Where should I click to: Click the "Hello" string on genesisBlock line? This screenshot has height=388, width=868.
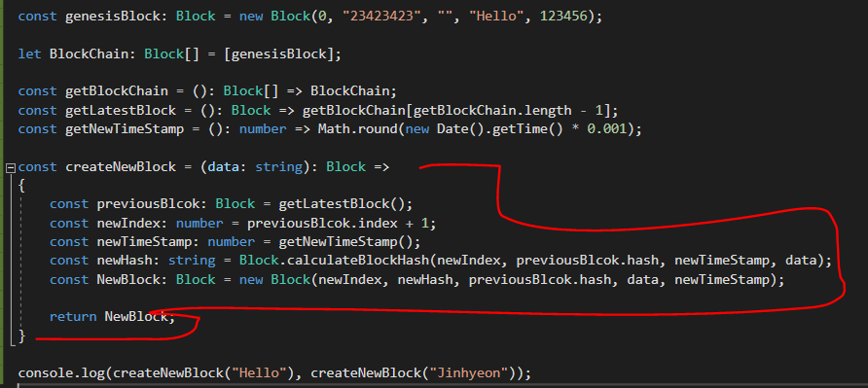point(496,17)
